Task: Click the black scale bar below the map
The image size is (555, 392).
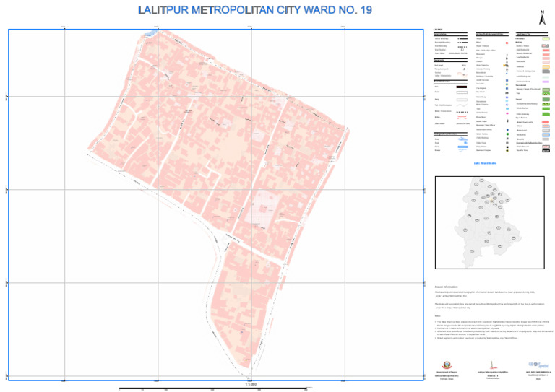Action: click(213, 388)
